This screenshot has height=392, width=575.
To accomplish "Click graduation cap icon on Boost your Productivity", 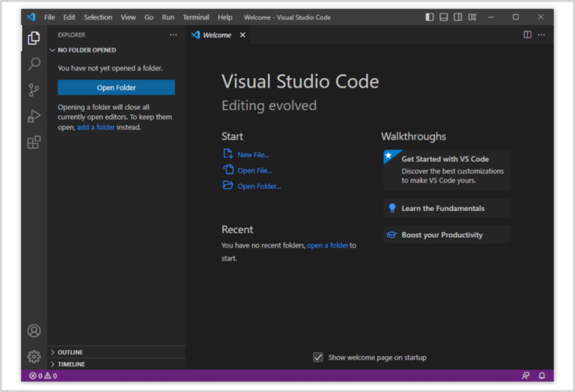I will pyautogui.click(x=392, y=235).
